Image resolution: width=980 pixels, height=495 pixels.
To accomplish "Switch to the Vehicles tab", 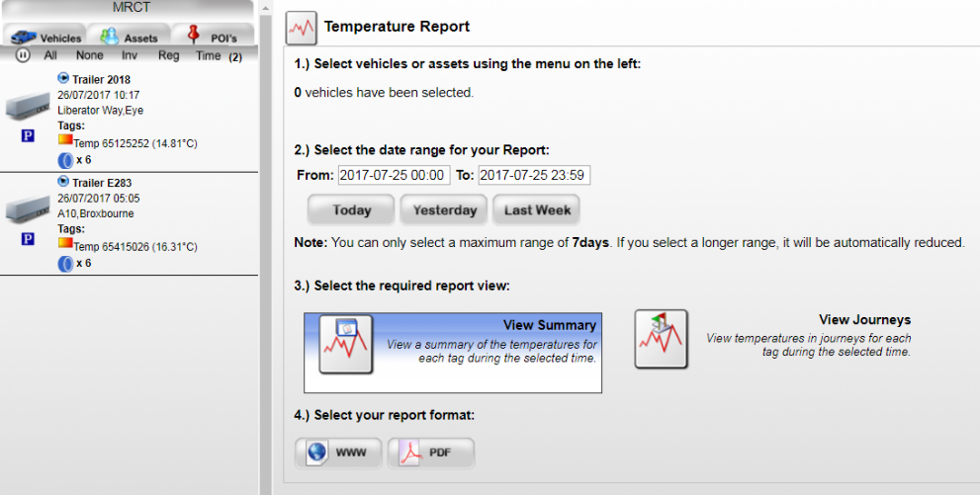I will click(x=45, y=37).
